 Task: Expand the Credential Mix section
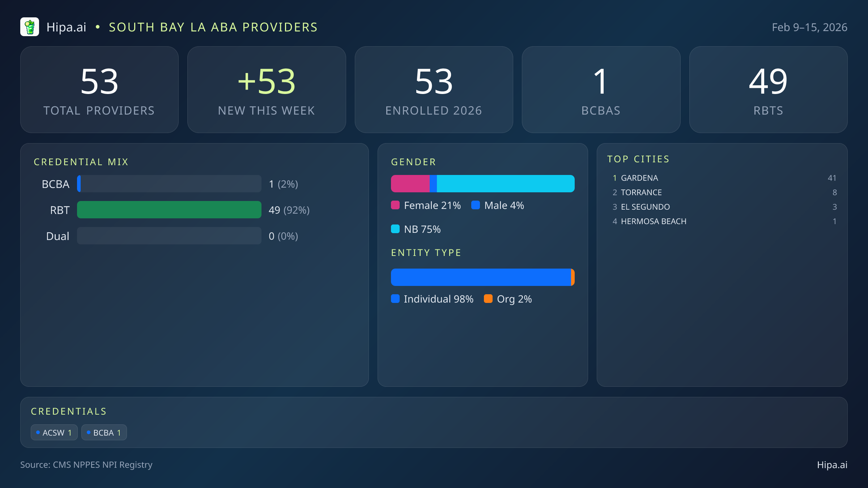pos(81,162)
